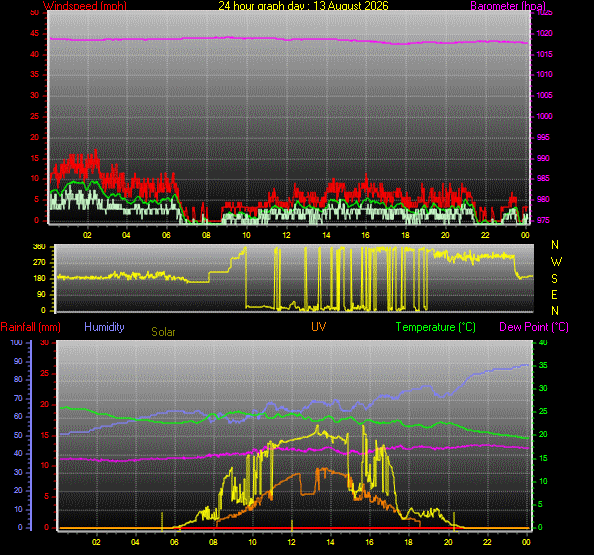Click the 985 barometer axis value

pos(543,178)
